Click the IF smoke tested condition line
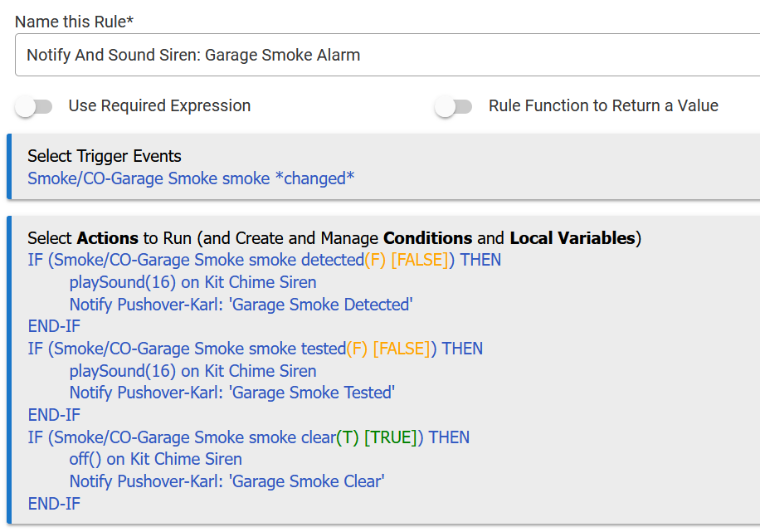This screenshot has width=760, height=532. [x=255, y=349]
